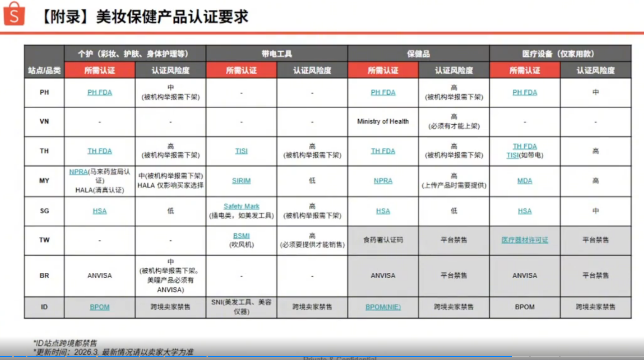Open the 医疗器材许可证 link in TW row
Image resolution: width=644 pixels, height=360 pixels.
[x=525, y=240]
